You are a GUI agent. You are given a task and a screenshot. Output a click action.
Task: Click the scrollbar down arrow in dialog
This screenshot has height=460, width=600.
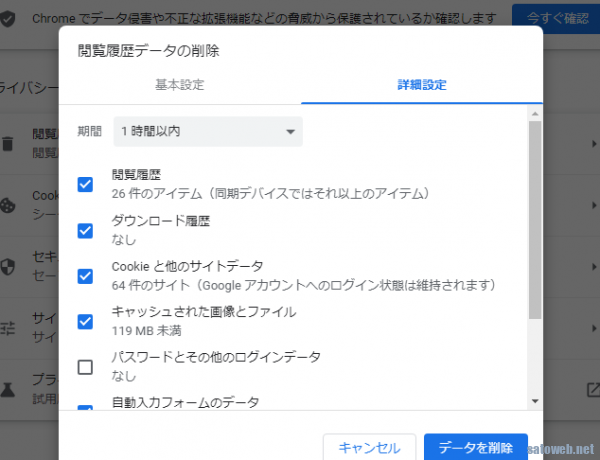point(535,400)
